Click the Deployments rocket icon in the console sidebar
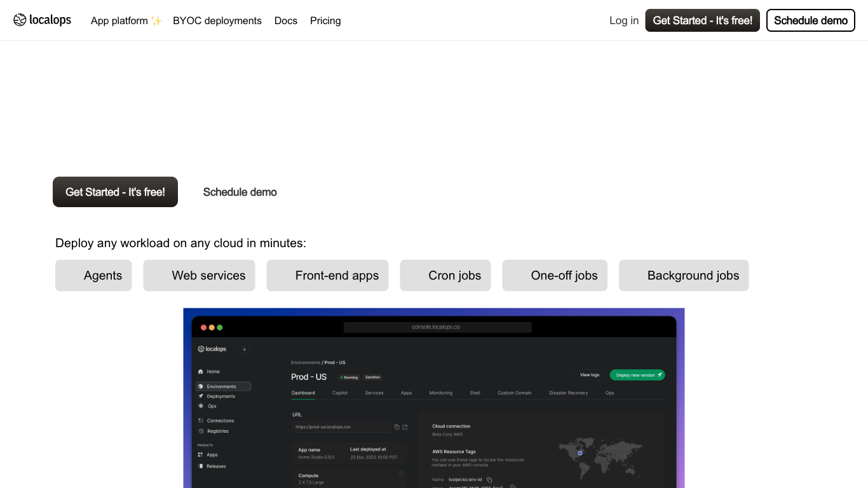 pyautogui.click(x=201, y=396)
